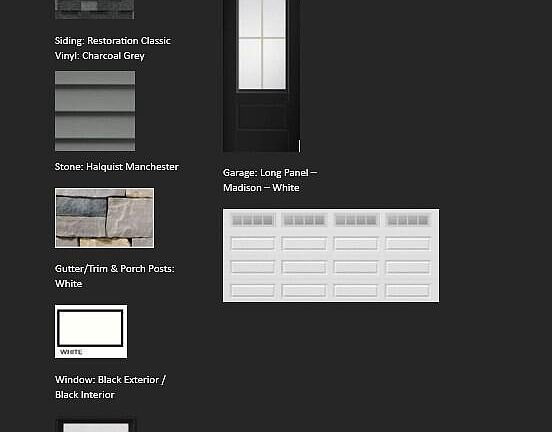Image resolution: width=552 pixels, height=432 pixels.
Task: Click the white trim color swatch
Action: coord(91,331)
